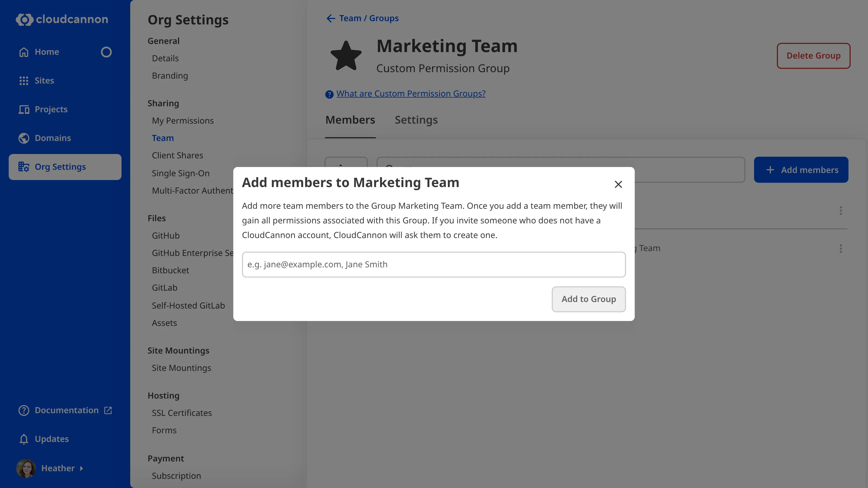Open Forms under Hosting

(x=164, y=430)
